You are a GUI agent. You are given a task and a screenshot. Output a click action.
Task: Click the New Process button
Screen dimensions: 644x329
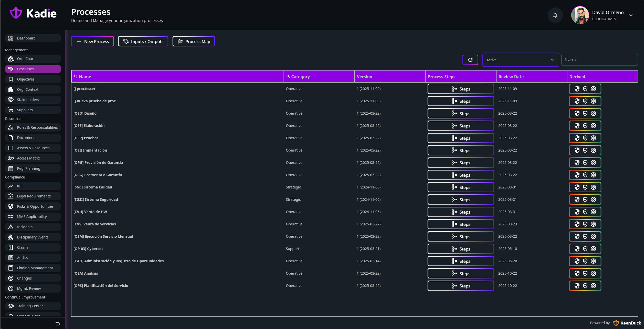coord(92,41)
